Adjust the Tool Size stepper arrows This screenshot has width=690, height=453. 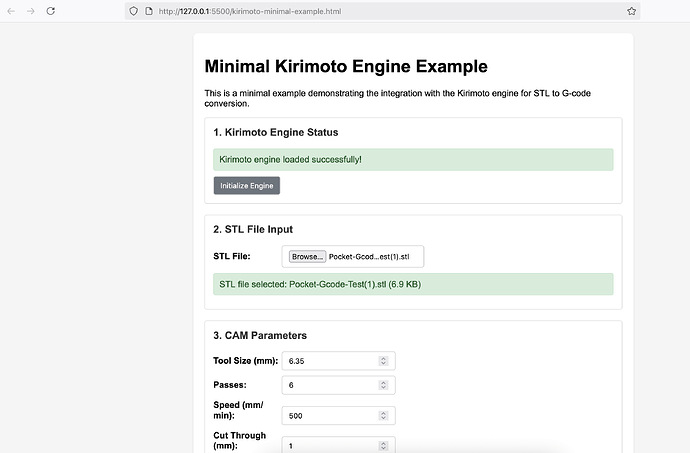[383, 361]
